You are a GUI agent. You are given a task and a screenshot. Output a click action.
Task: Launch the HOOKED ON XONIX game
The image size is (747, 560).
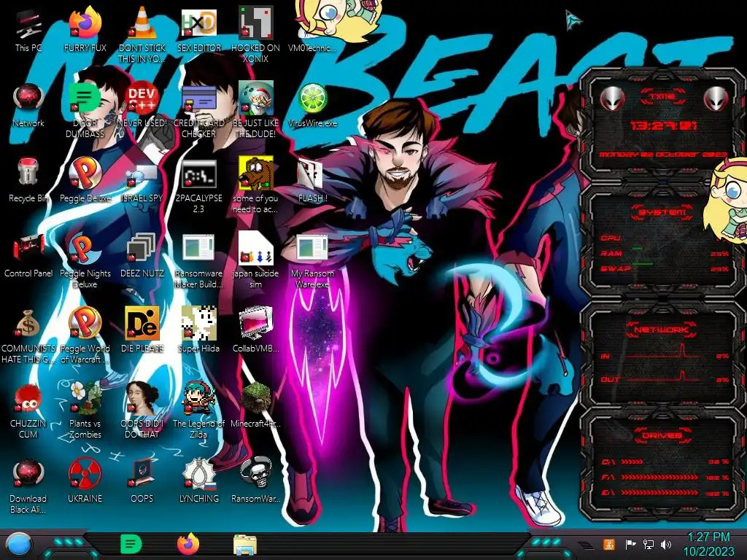click(256, 34)
